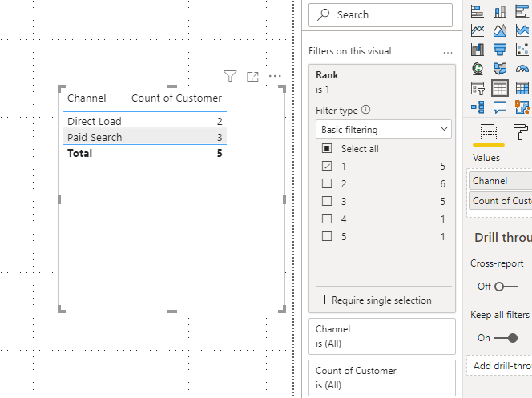Add a filled map visual
The height and width of the screenshot is (398, 532).
point(500,69)
